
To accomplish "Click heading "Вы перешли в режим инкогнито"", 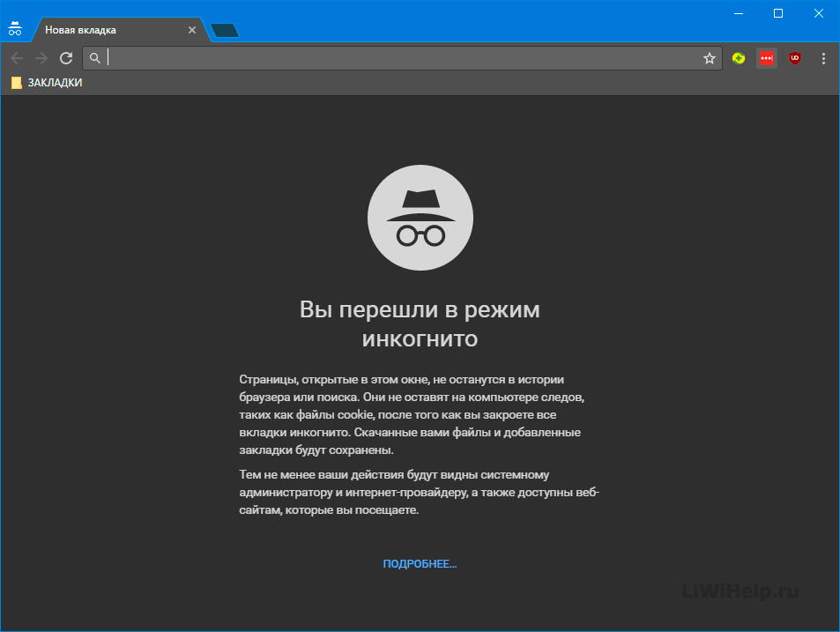I will 420,324.
